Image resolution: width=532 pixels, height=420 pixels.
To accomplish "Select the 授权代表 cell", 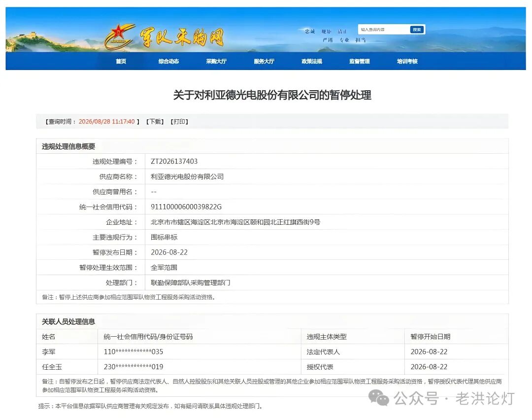I will pyautogui.click(x=320, y=367).
